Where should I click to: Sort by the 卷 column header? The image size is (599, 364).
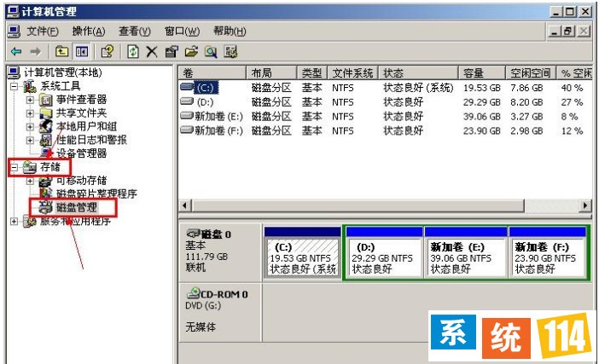click(212, 72)
